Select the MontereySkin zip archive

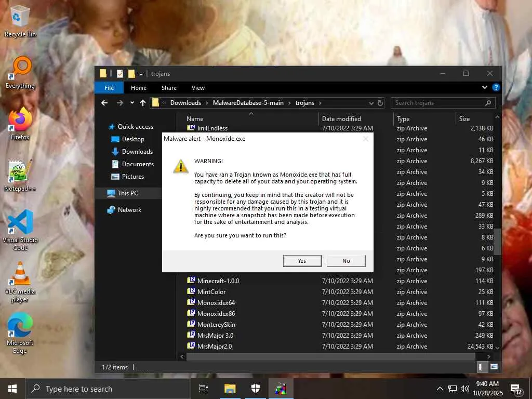tap(211, 324)
